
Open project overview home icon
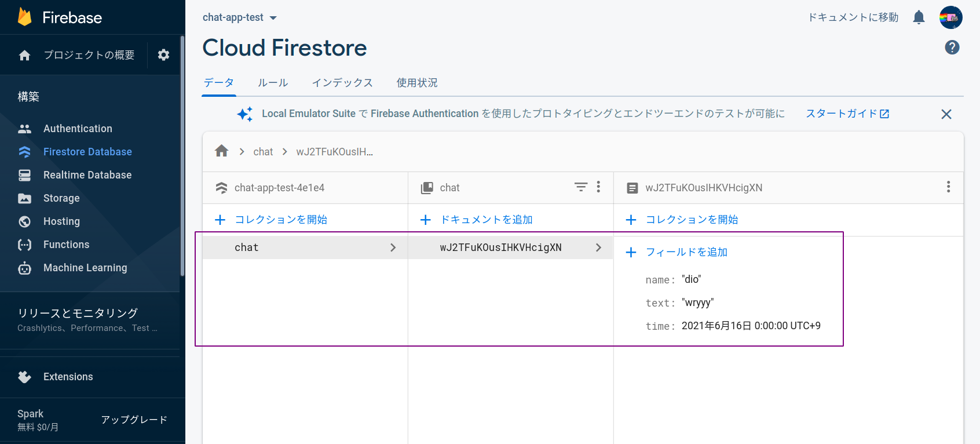(24, 55)
